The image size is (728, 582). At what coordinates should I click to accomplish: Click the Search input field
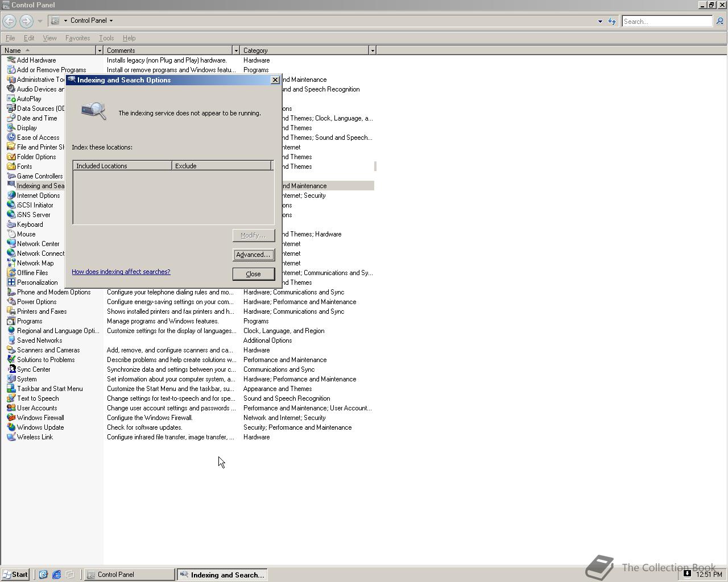[667, 22]
